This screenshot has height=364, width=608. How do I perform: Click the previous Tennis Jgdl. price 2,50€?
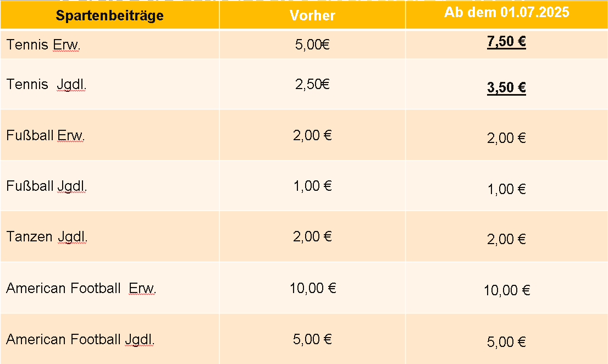pos(312,85)
